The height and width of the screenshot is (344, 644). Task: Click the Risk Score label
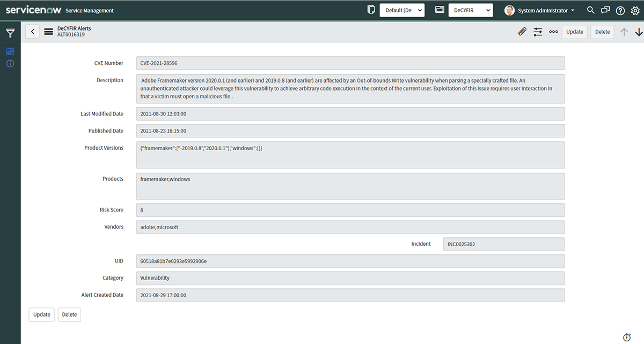(x=112, y=210)
